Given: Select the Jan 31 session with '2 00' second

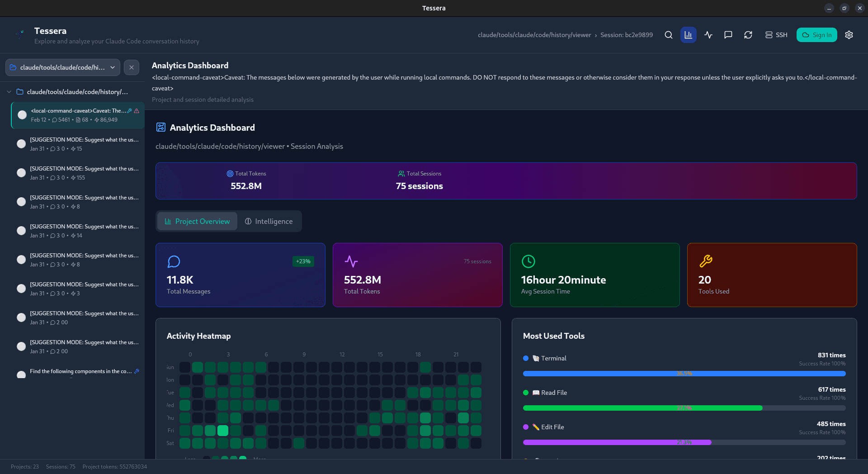Looking at the screenshot, I should pos(78,346).
